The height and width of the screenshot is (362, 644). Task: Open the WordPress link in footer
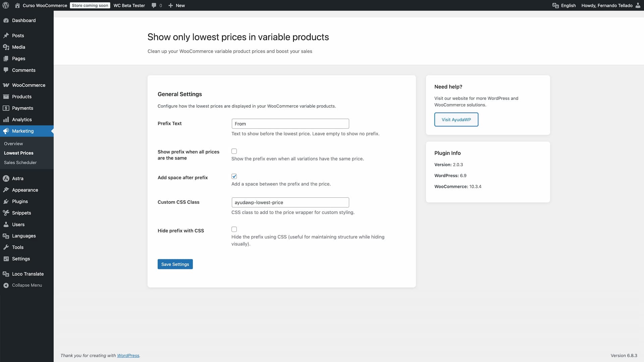coord(128,356)
